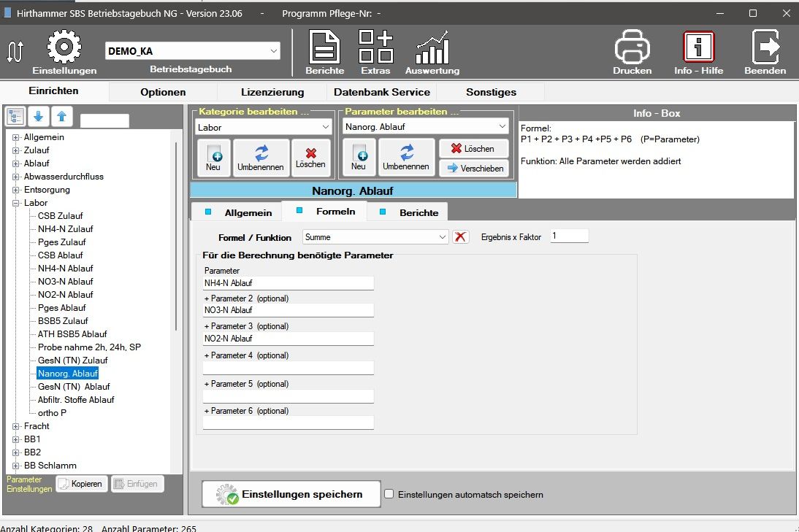The image size is (799, 532).
Task: Switch to the Berichte parameter tab
Action: [418, 212]
